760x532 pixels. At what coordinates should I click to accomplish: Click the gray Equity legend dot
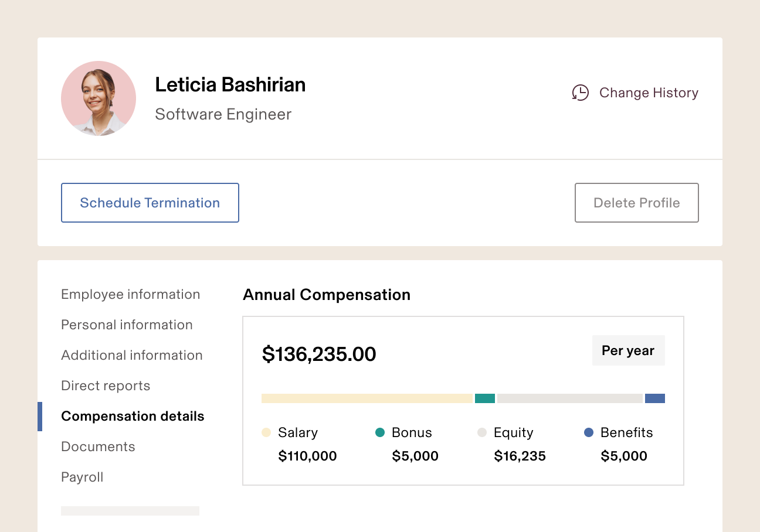pos(482,432)
